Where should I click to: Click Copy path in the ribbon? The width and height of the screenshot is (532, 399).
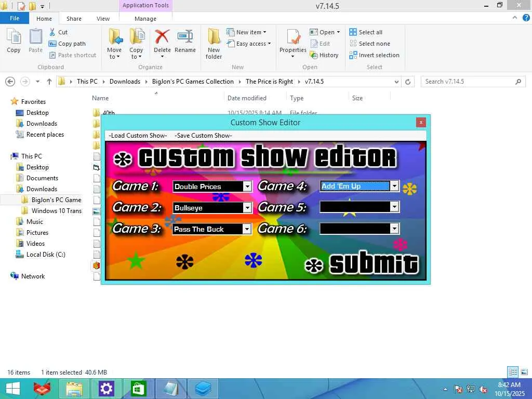pos(67,44)
